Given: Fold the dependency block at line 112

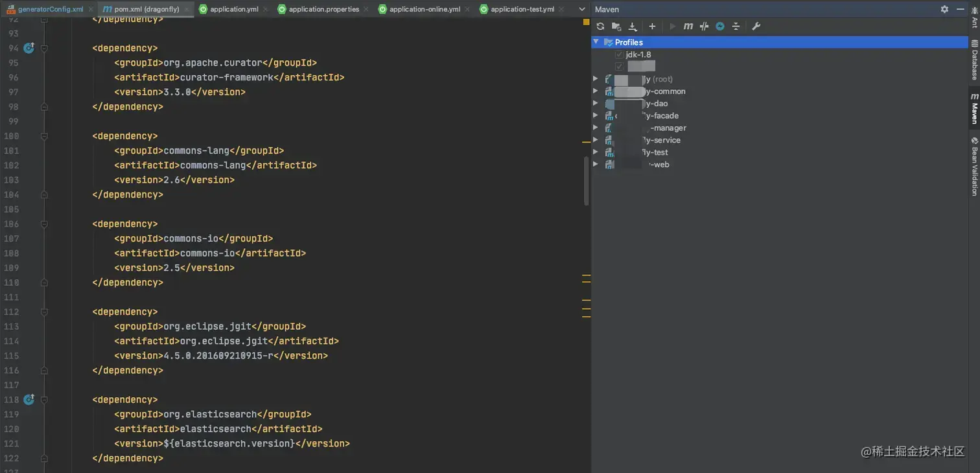Looking at the screenshot, I should 44,312.
